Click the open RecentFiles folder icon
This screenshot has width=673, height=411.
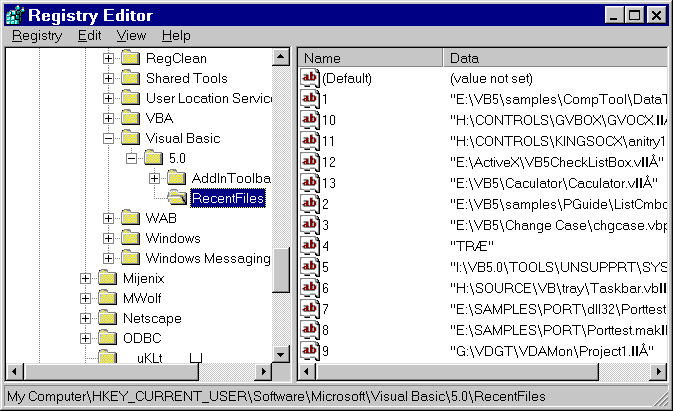pos(177,198)
